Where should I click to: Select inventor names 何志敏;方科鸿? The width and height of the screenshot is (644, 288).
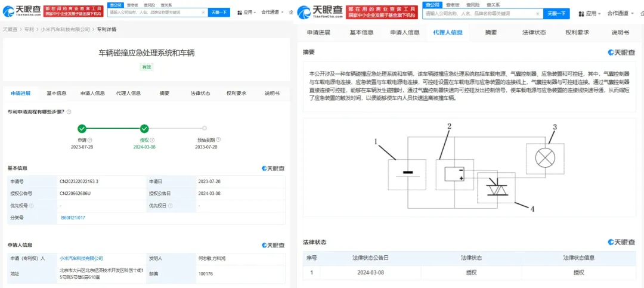point(212,258)
